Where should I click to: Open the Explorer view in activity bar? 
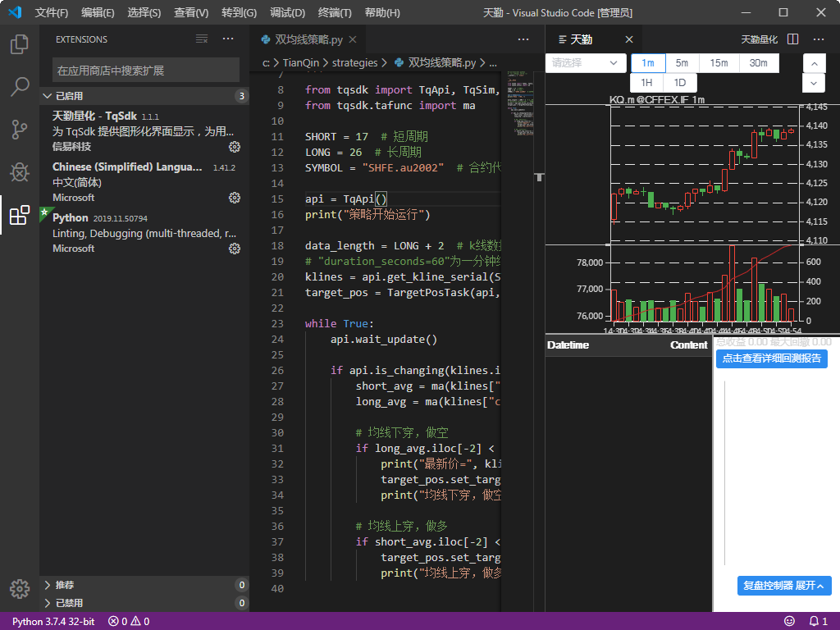click(x=20, y=44)
